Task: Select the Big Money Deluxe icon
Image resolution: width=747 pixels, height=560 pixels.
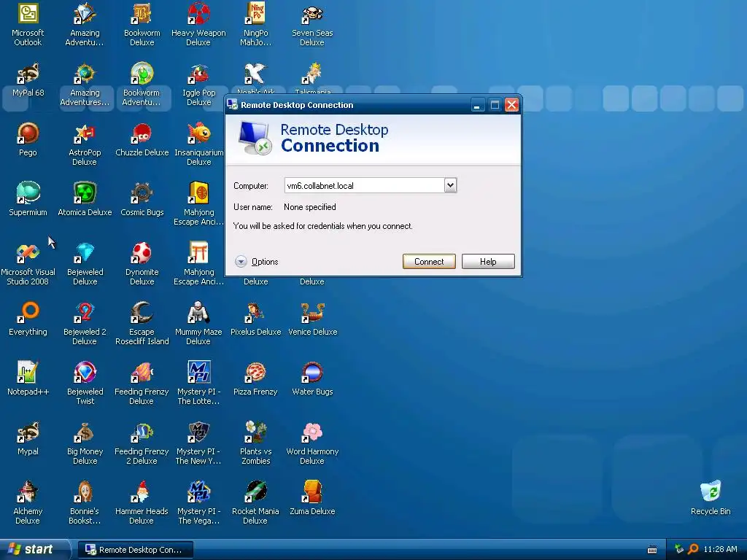Action: 85,443
